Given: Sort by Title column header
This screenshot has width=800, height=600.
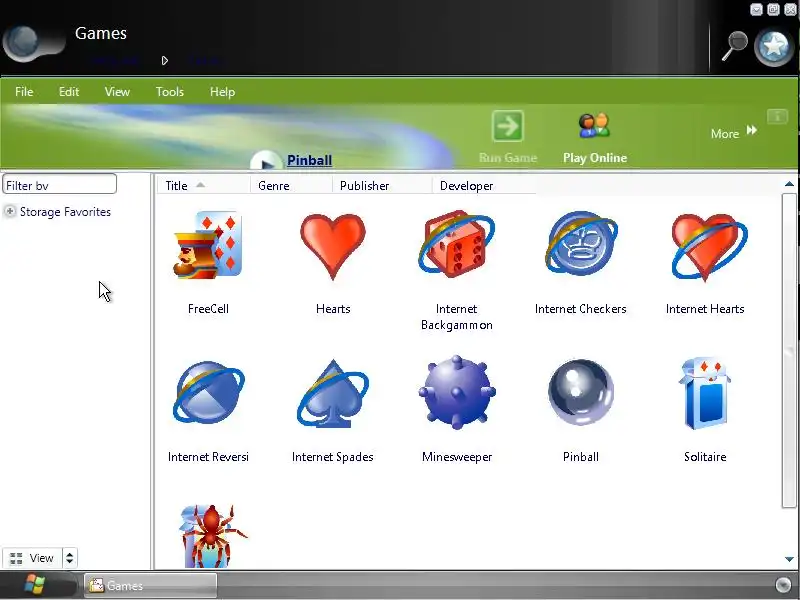Looking at the screenshot, I should click(x=203, y=186).
